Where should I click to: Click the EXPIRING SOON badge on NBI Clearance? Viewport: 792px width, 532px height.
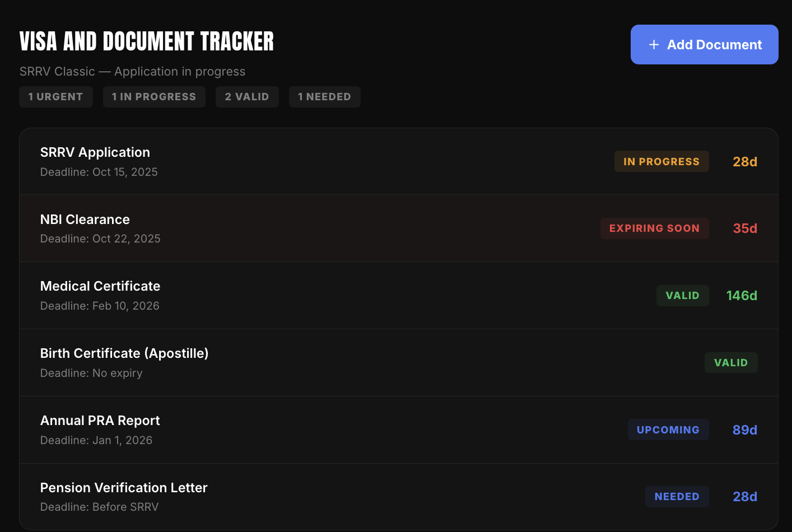[x=654, y=228]
